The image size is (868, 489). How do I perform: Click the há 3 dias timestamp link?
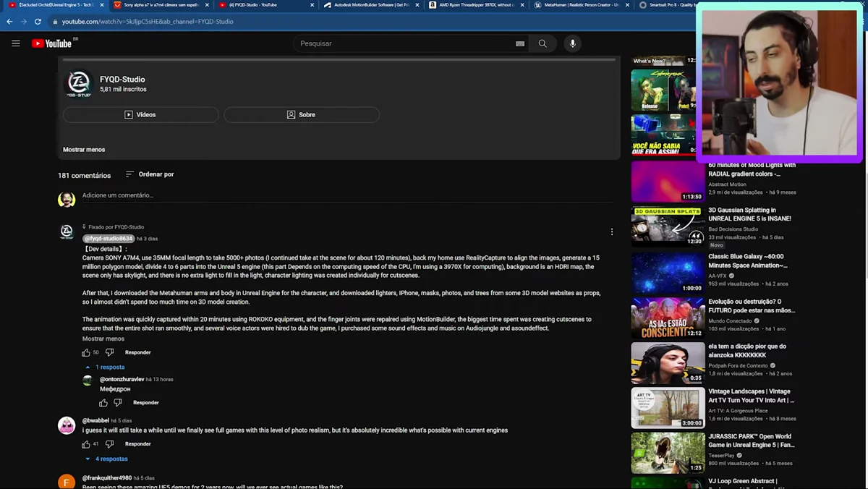[x=147, y=239]
